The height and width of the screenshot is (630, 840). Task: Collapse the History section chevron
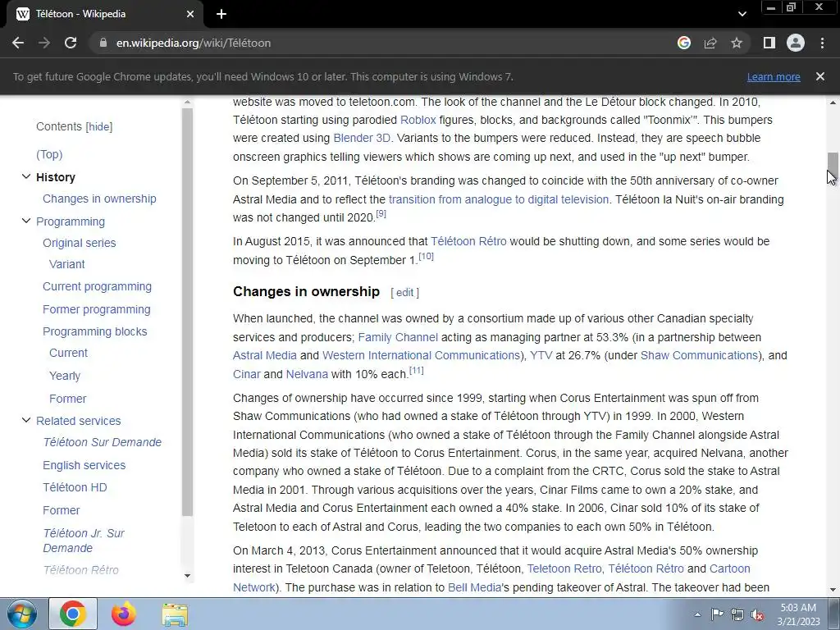pos(25,176)
